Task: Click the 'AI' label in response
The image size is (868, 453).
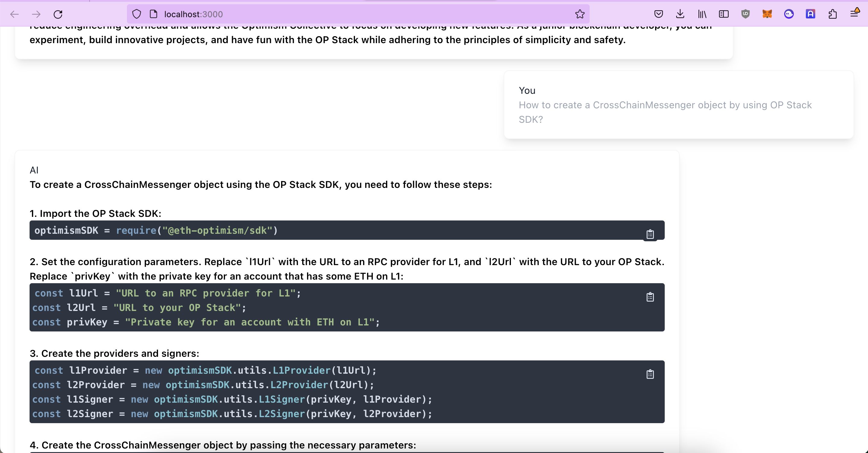Action: (x=34, y=170)
